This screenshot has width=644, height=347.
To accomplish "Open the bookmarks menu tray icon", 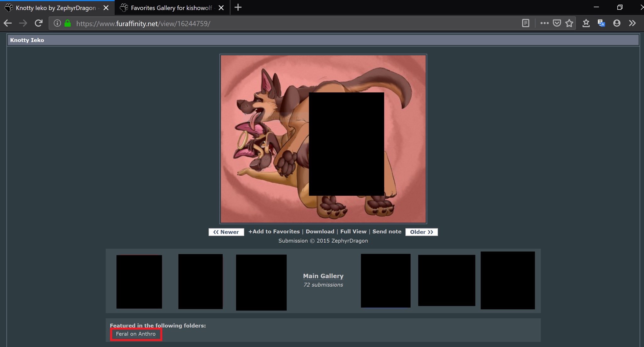I will coord(586,23).
